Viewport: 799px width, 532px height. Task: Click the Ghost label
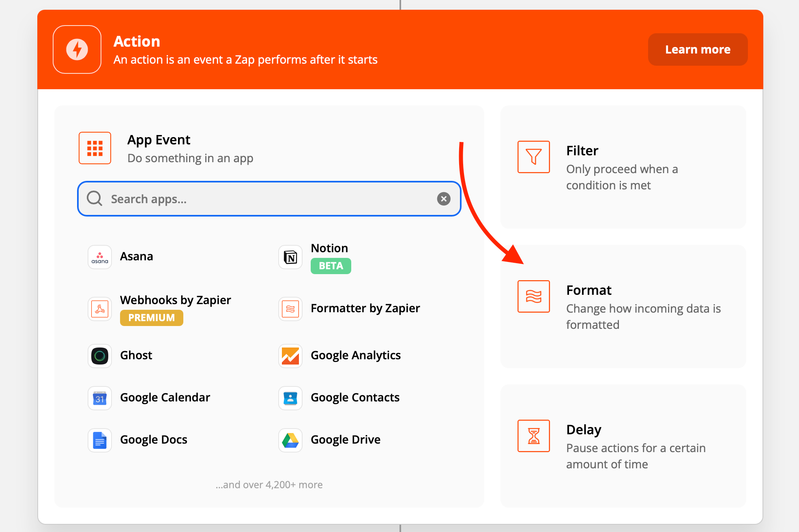(136, 355)
